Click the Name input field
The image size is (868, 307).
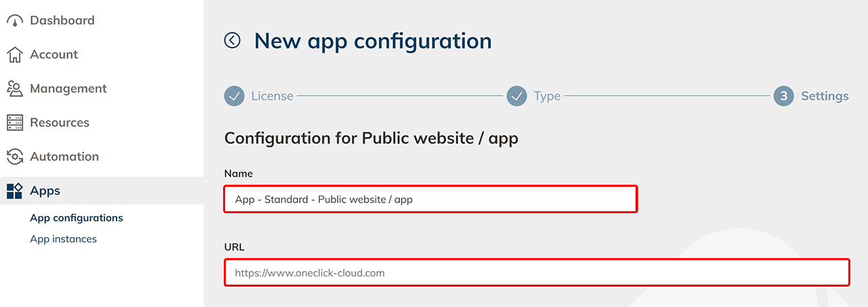point(431,200)
